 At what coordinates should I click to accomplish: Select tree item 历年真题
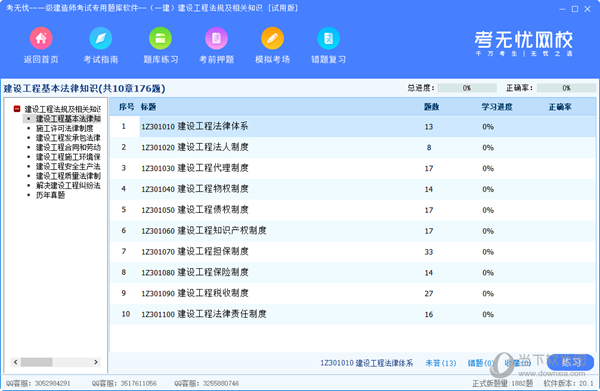(51, 195)
